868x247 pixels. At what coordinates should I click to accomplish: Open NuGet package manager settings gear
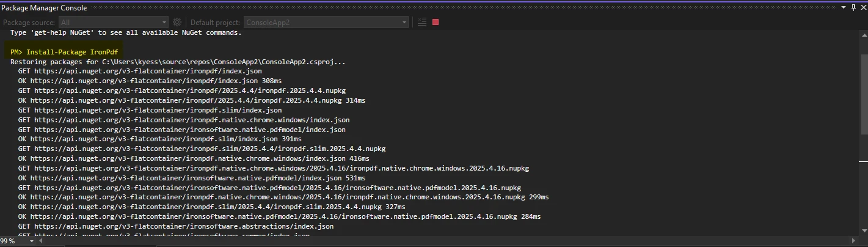pyautogui.click(x=177, y=22)
